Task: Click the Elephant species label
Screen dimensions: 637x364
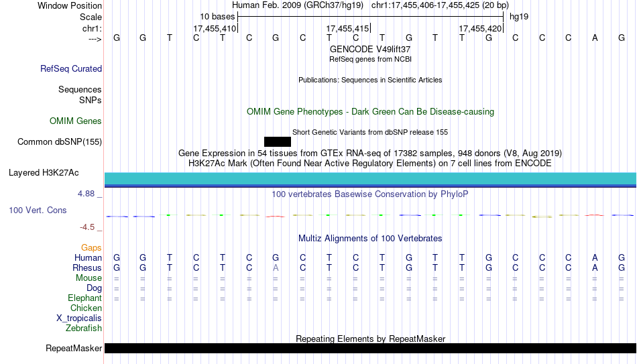Action: click(85, 298)
